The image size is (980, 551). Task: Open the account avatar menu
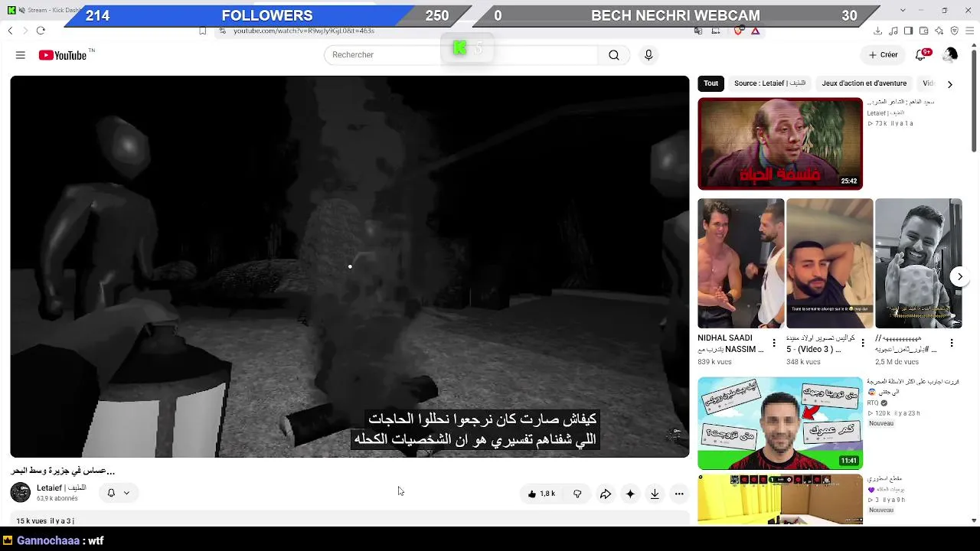point(950,55)
